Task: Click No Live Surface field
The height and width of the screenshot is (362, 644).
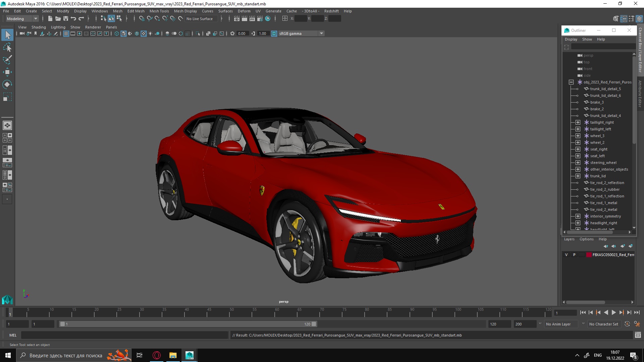Action: [202, 19]
